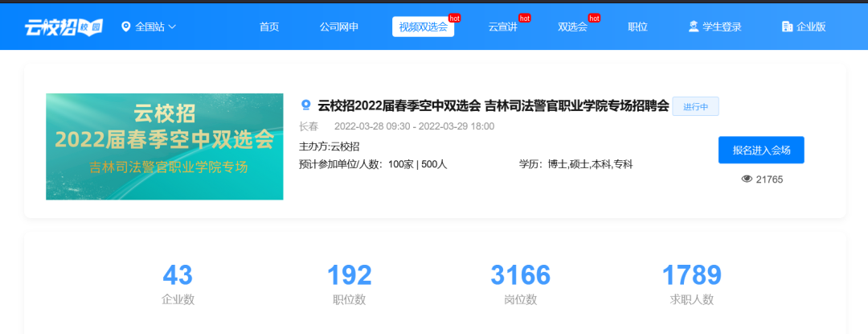The height and width of the screenshot is (334, 868).
Task: Click the hot badge above 云宣讲
Action: coord(525,18)
